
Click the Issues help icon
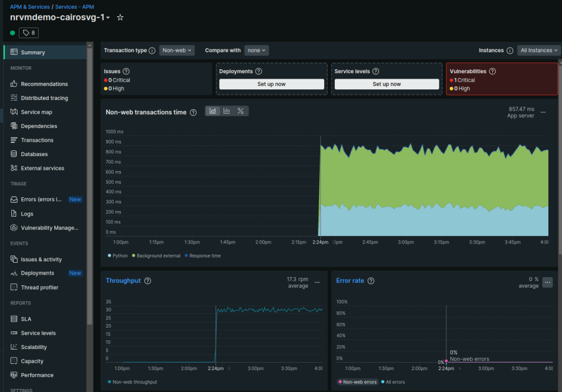click(126, 71)
